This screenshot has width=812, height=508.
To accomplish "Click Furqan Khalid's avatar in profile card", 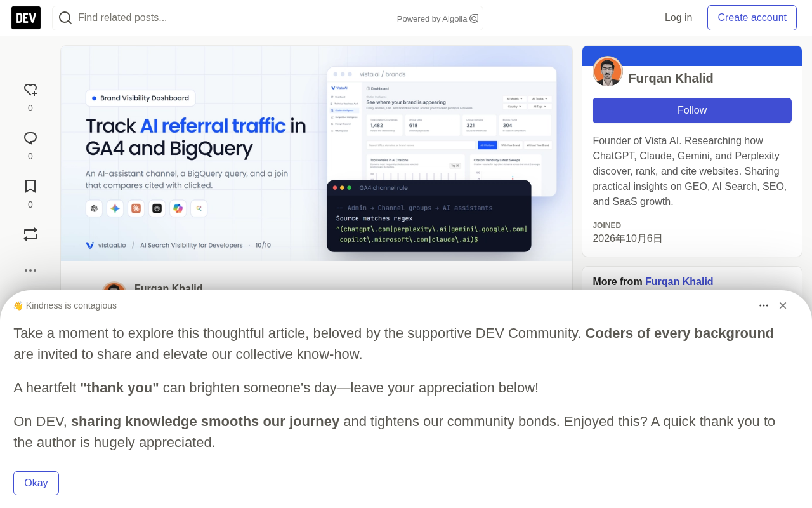I will (608, 71).
